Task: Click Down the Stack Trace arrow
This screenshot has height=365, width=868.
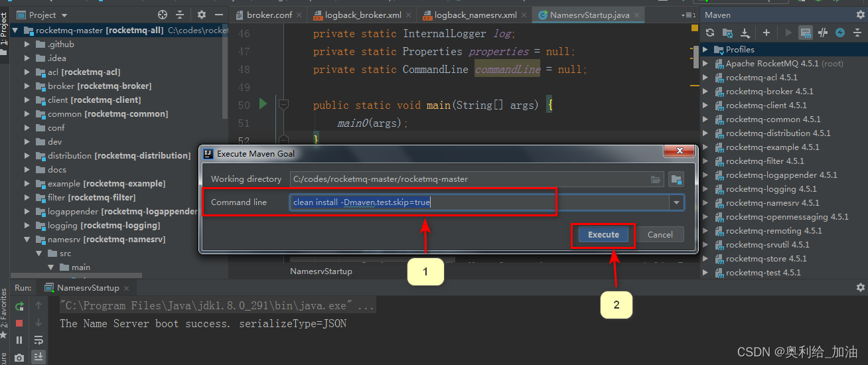Action: 38,323
